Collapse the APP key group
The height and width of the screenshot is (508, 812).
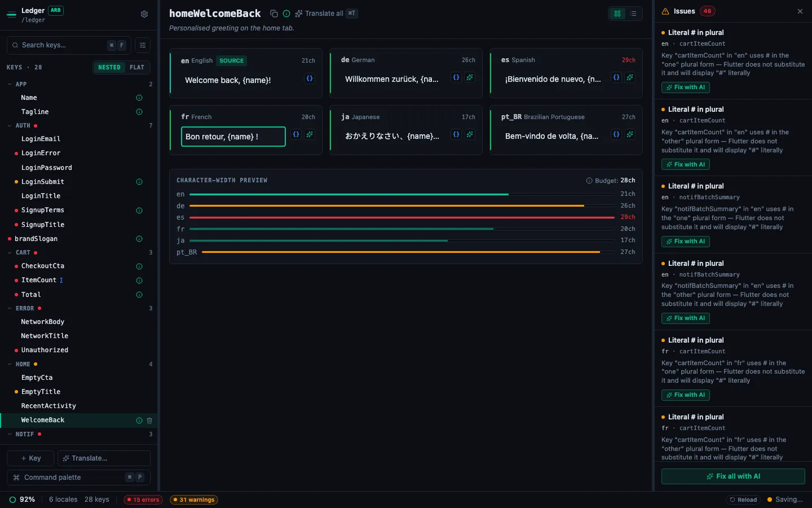pos(10,84)
